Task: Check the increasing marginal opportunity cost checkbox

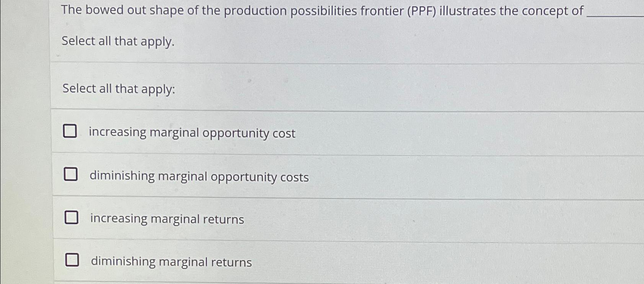Action: click(x=71, y=131)
